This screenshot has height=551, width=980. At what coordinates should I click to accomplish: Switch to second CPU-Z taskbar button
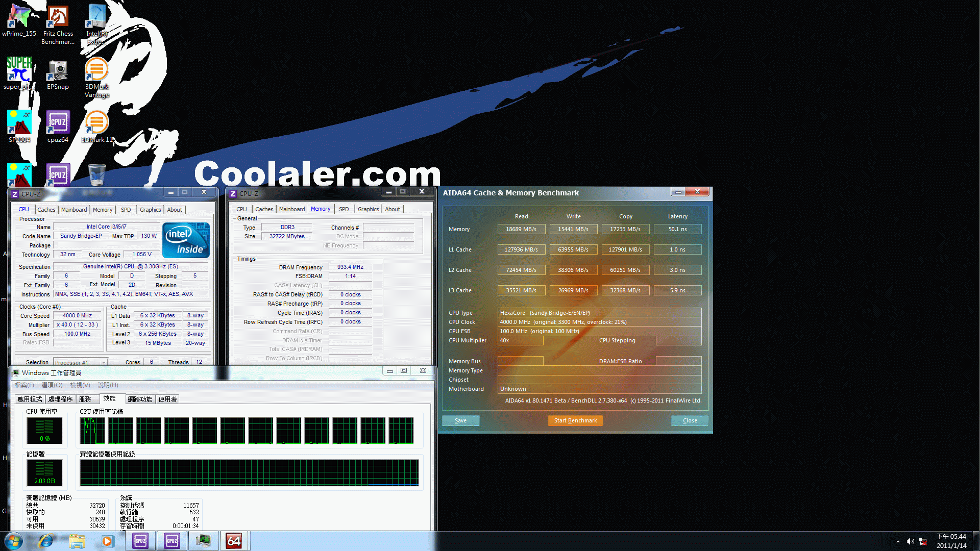172,541
